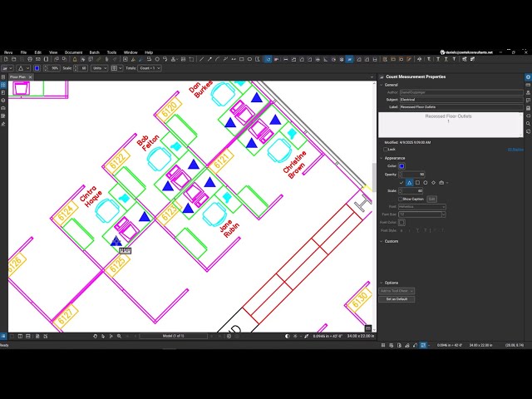Click the new document icon in toolbar
532x399 pixels.
[x=6, y=59]
